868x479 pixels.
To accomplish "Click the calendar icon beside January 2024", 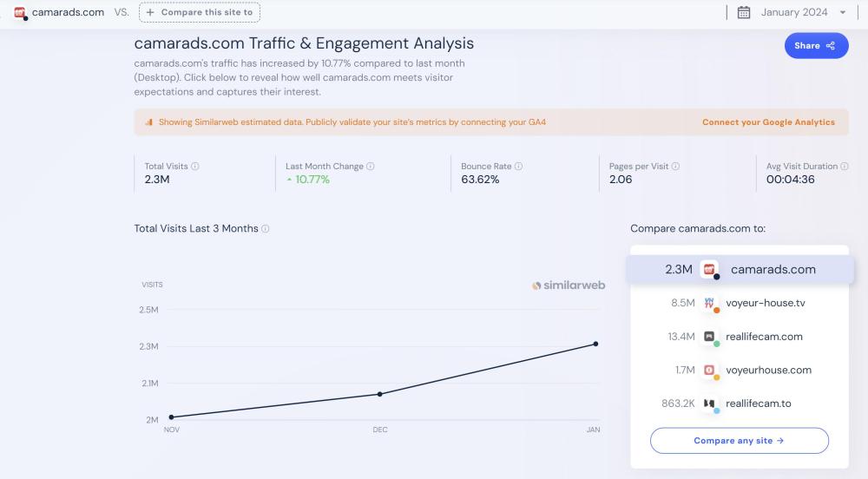I will (744, 12).
